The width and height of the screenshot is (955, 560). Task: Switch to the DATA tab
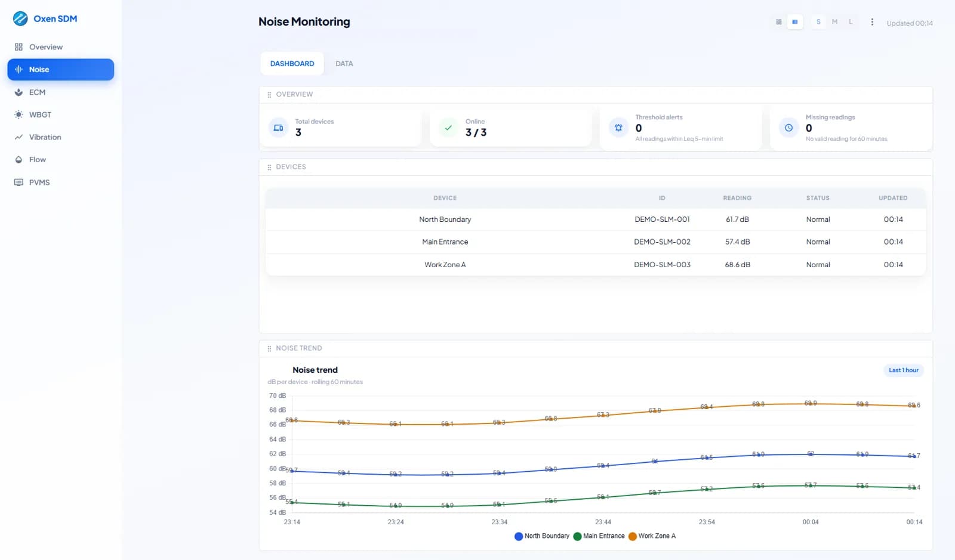tap(344, 64)
